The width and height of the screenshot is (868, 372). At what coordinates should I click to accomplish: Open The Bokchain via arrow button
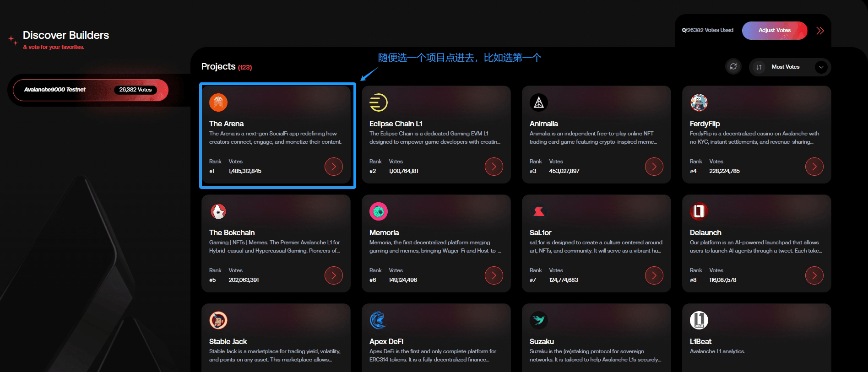pyautogui.click(x=334, y=275)
